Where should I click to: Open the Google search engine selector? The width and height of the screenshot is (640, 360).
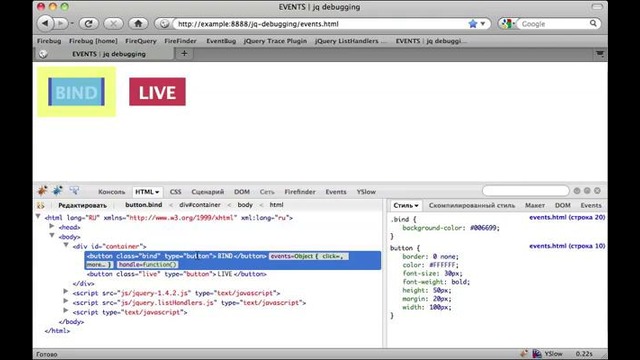click(x=508, y=24)
